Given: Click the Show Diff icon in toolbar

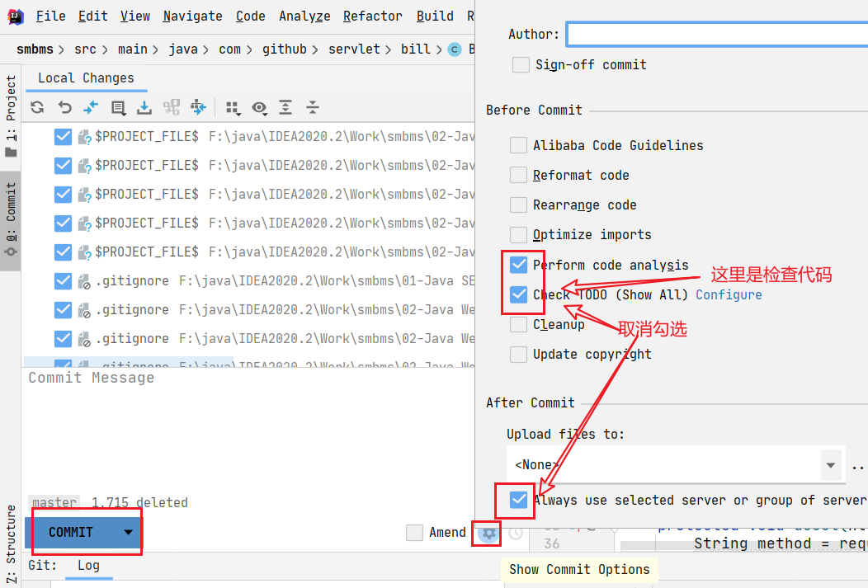Looking at the screenshot, I should tap(90, 107).
